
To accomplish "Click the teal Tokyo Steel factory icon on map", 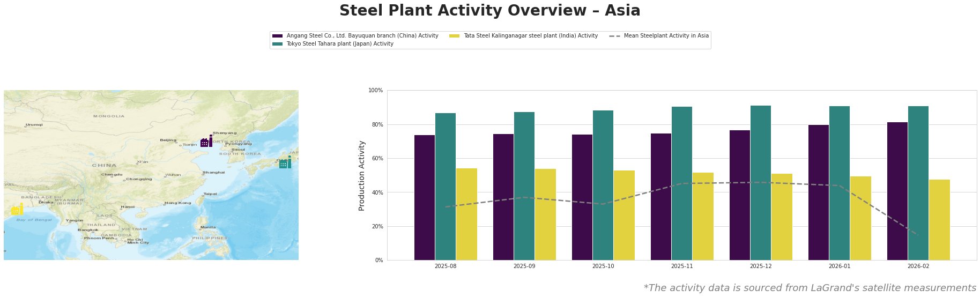I will [285, 163].
